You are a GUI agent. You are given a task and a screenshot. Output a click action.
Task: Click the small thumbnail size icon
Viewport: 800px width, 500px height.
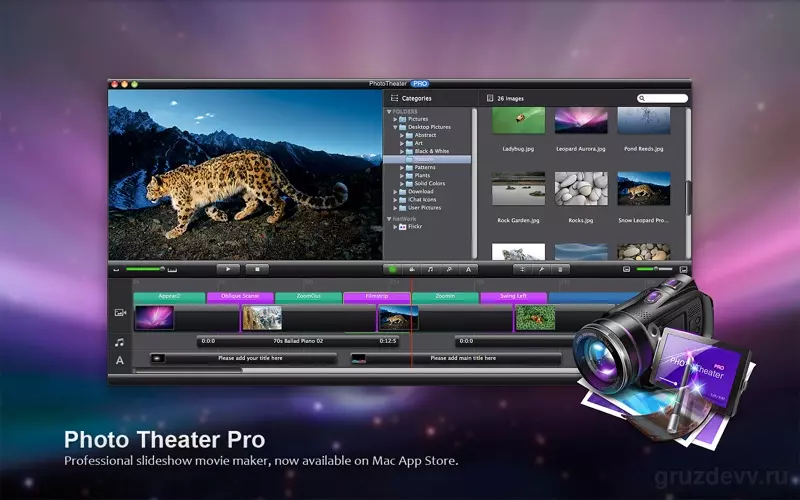tap(627, 269)
